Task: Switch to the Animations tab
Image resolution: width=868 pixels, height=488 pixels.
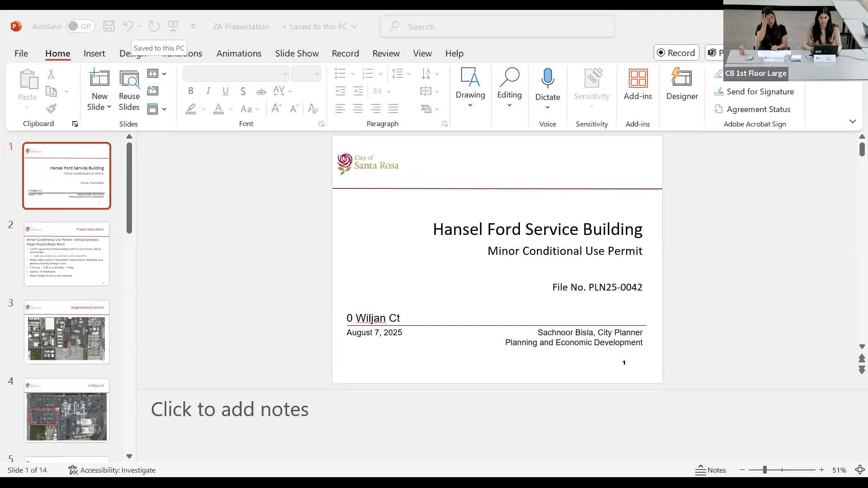Action: 239,53
